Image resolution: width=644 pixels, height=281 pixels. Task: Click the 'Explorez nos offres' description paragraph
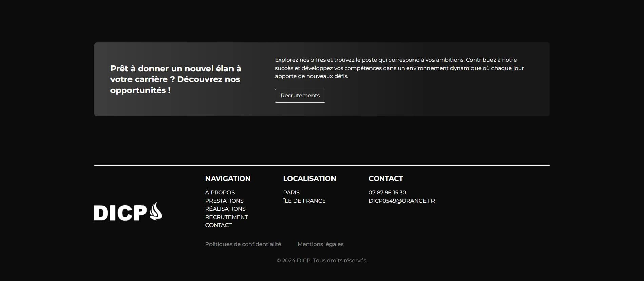click(399, 68)
